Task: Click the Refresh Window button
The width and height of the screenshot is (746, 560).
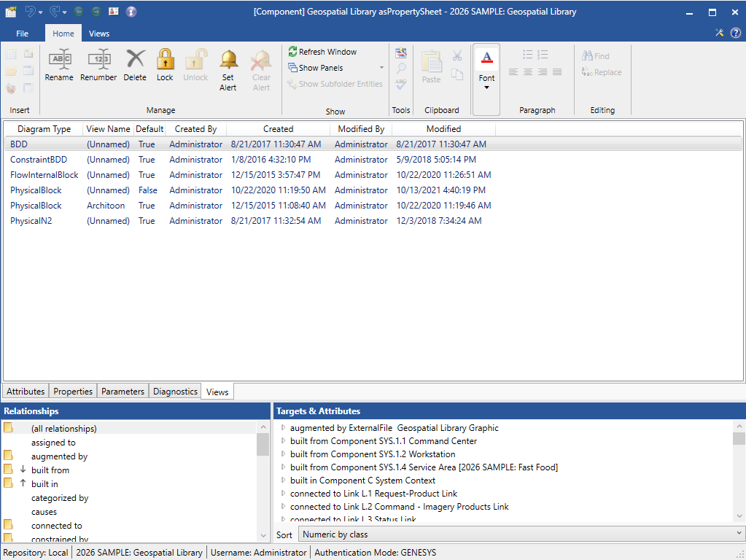Action: pos(322,52)
